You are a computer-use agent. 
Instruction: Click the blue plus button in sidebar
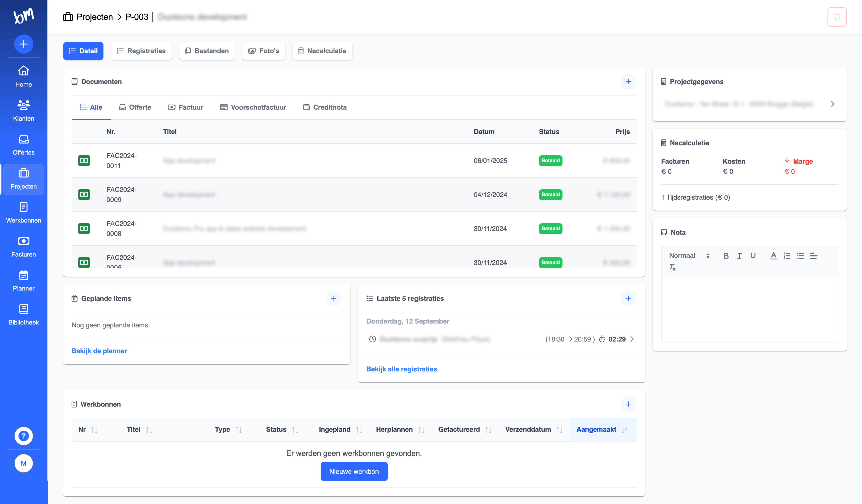click(x=24, y=44)
